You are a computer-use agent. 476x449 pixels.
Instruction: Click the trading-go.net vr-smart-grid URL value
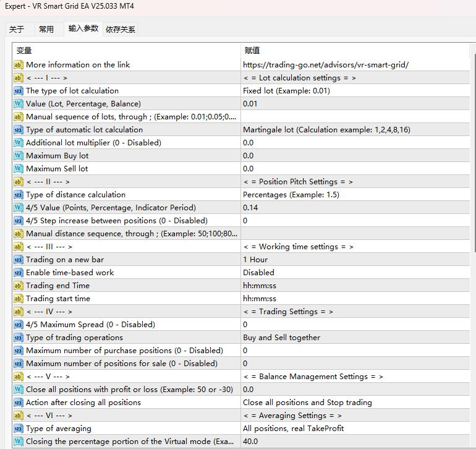pos(355,65)
